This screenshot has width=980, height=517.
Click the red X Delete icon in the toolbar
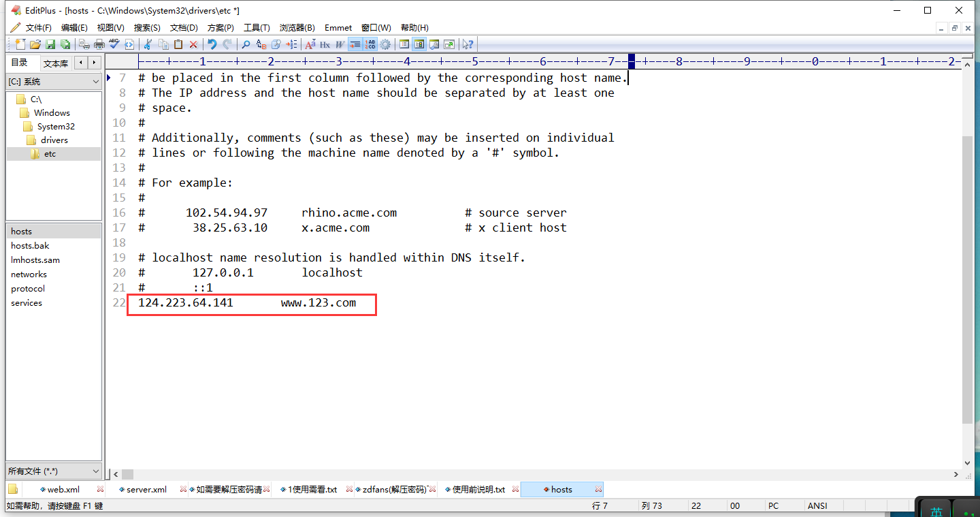193,44
